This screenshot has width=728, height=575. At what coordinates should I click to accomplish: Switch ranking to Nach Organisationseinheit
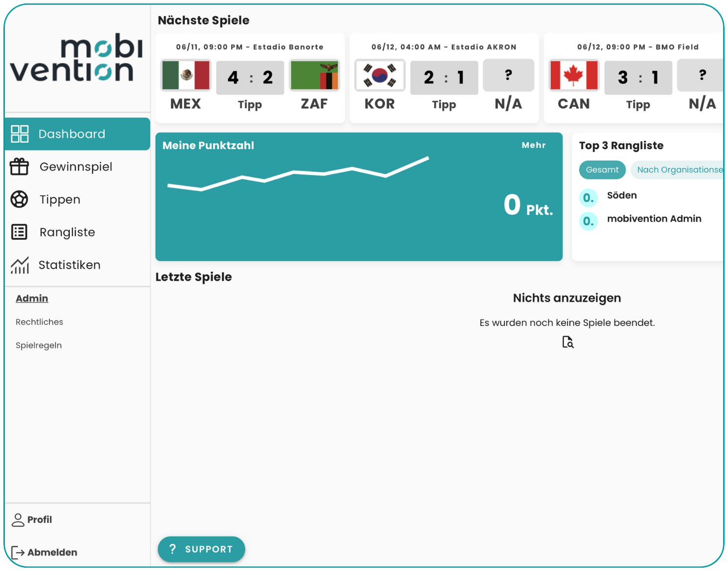(679, 170)
